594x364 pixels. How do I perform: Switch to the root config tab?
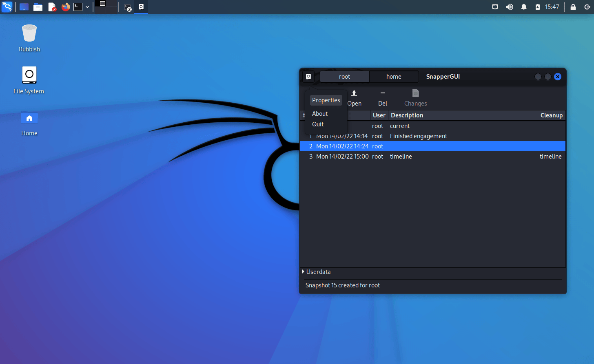(344, 77)
